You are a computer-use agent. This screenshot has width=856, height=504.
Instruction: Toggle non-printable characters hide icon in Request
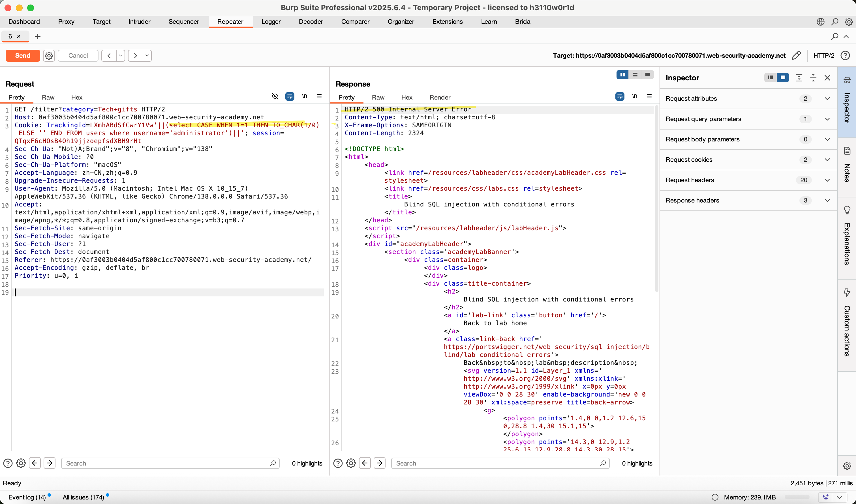[x=275, y=96]
